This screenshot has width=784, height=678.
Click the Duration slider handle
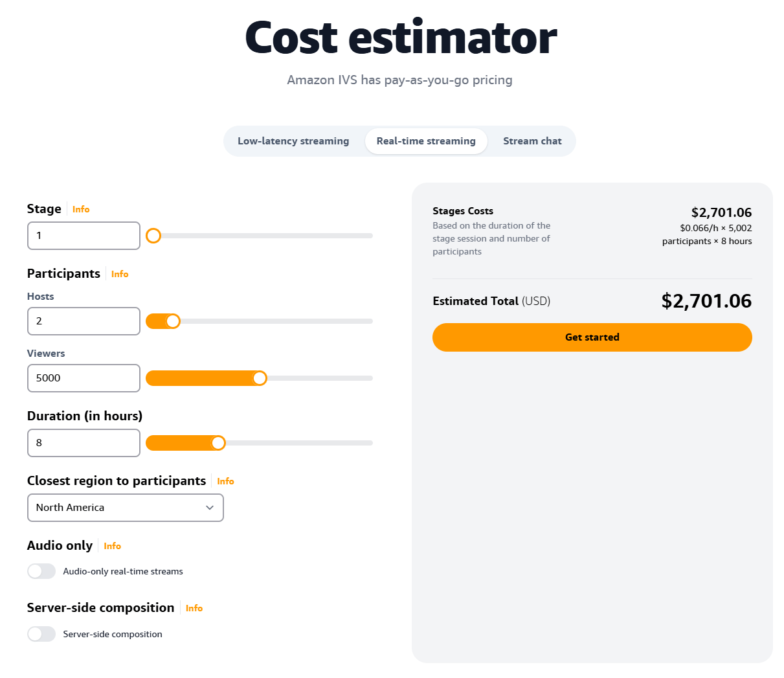point(218,443)
